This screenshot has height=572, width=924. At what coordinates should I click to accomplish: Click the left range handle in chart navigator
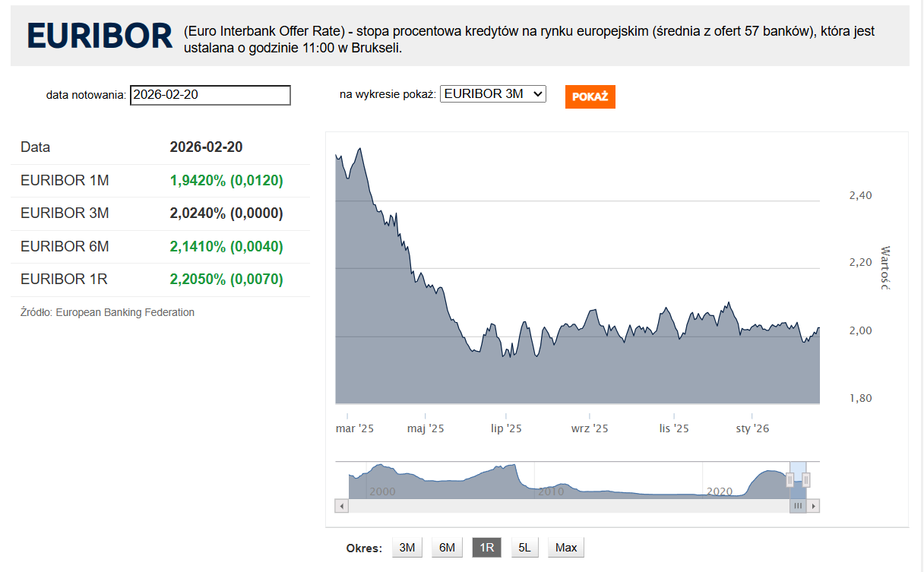click(790, 479)
